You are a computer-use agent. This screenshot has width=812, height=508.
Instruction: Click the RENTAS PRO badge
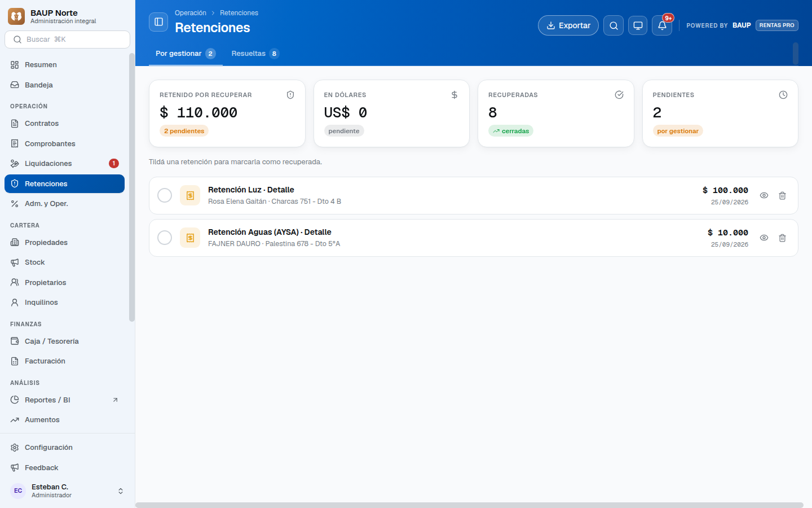[x=776, y=25]
